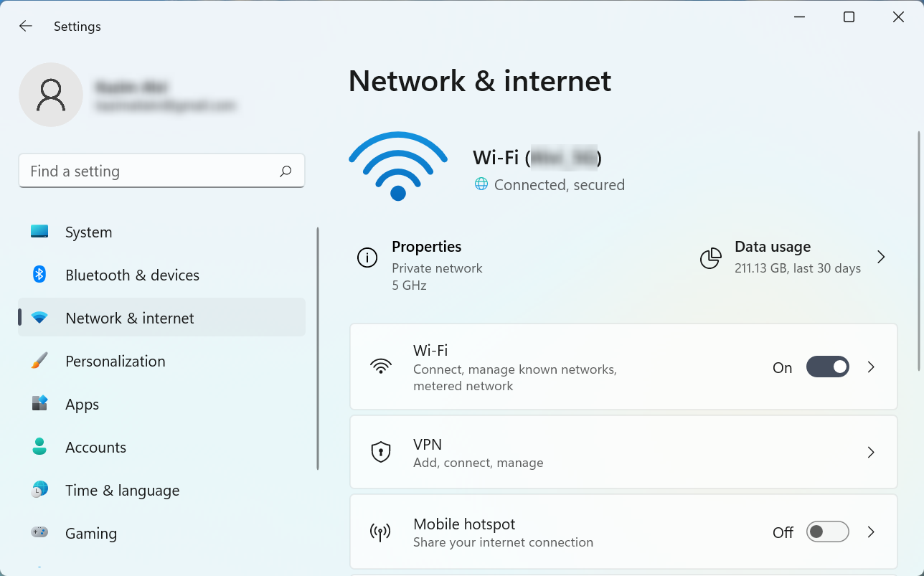924x576 pixels.
Task: Click the Mobile hotspot antenna icon
Action: tap(380, 532)
